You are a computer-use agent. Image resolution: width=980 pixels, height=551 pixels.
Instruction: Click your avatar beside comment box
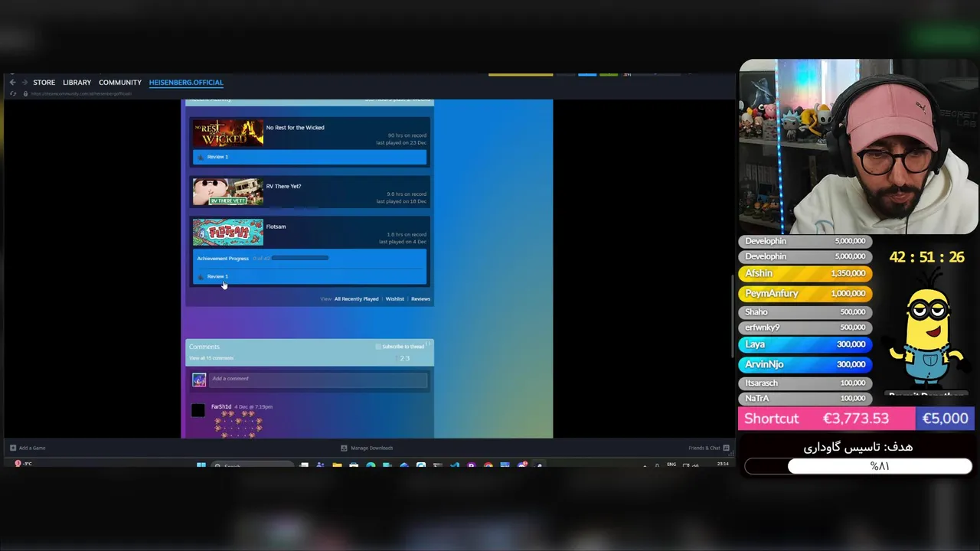point(199,380)
